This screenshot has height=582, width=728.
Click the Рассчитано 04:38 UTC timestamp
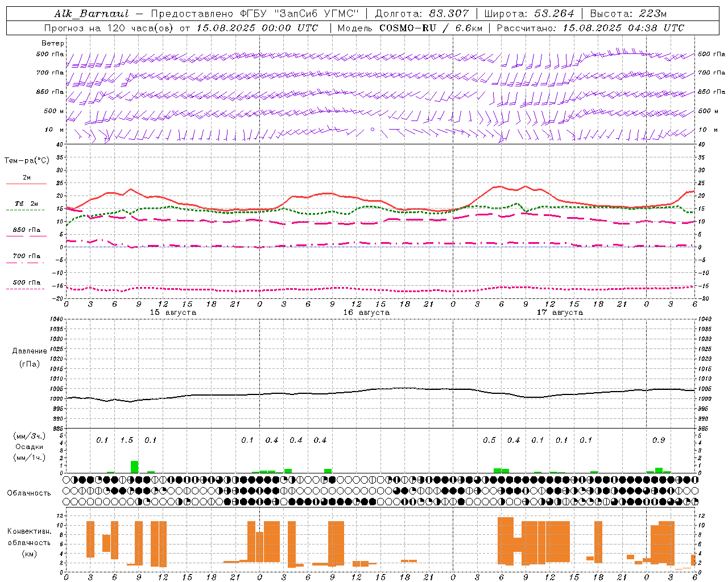click(590, 28)
